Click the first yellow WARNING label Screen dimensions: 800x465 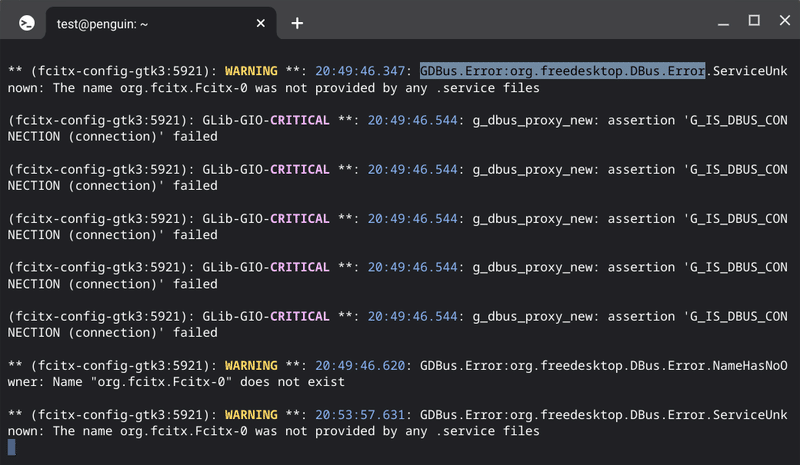(251, 71)
